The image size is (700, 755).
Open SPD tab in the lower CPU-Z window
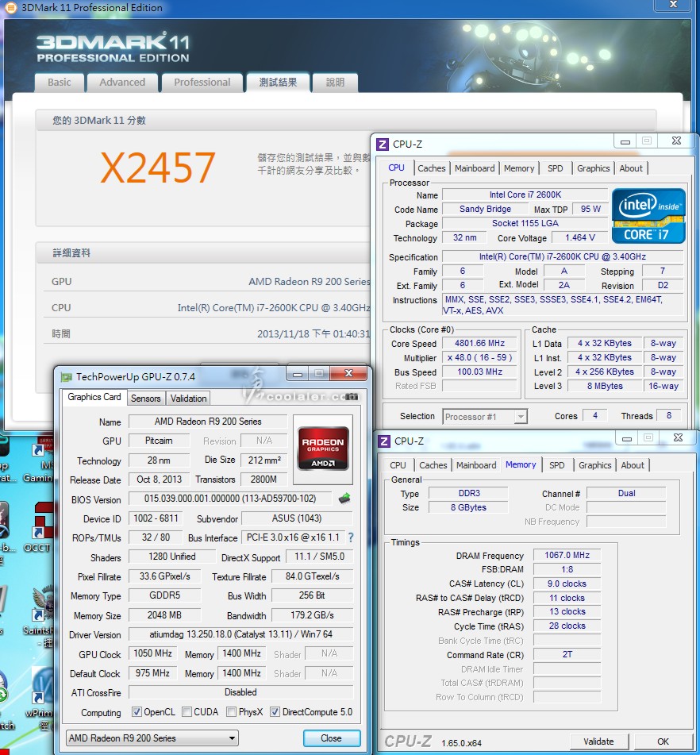556,465
